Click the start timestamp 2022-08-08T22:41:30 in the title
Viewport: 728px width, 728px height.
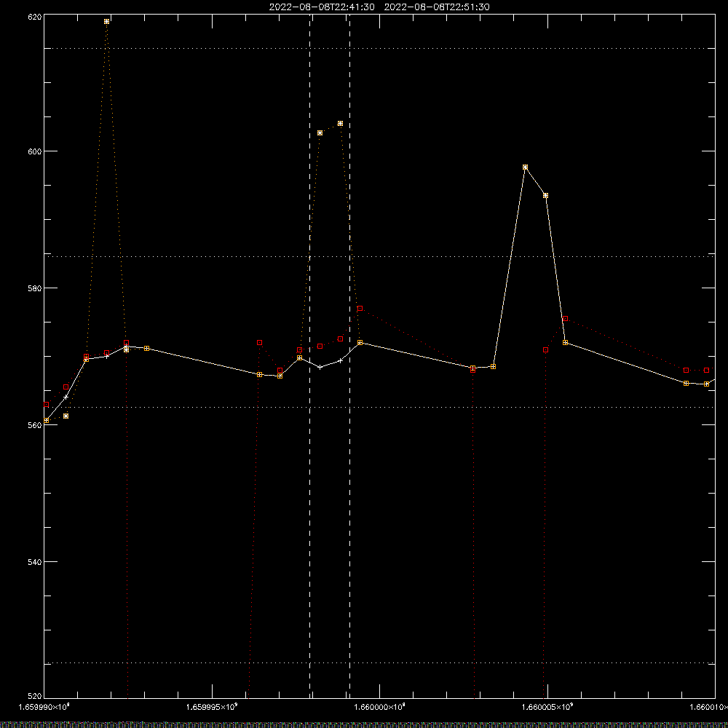pyautogui.click(x=322, y=7)
